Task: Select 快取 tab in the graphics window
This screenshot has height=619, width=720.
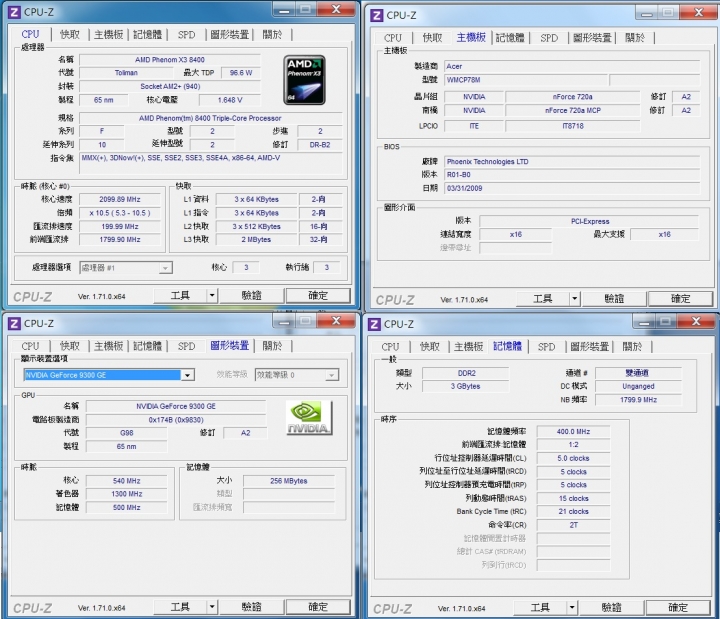Action: [x=70, y=346]
